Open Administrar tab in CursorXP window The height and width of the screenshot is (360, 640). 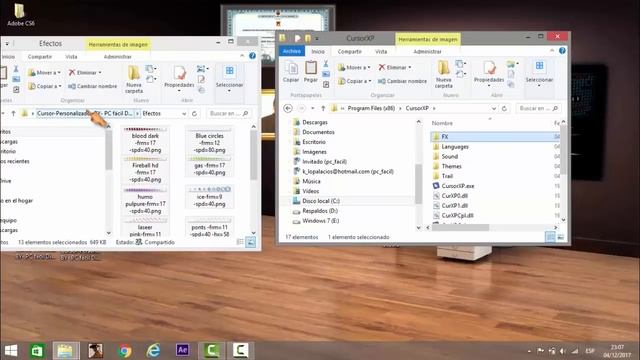click(427, 51)
